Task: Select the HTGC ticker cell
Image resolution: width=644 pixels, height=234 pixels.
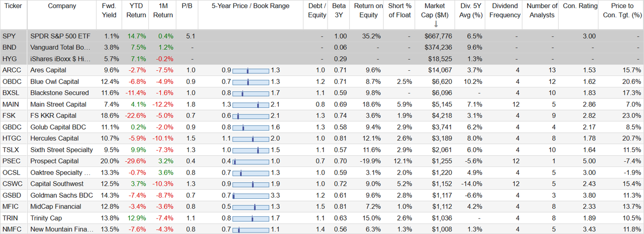Action: pos(12,138)
